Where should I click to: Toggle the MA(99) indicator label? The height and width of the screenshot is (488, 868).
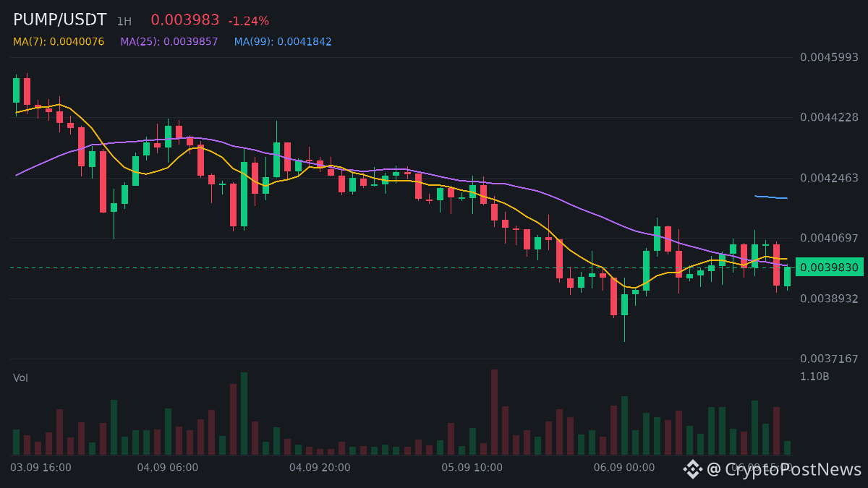coord(283,42)
